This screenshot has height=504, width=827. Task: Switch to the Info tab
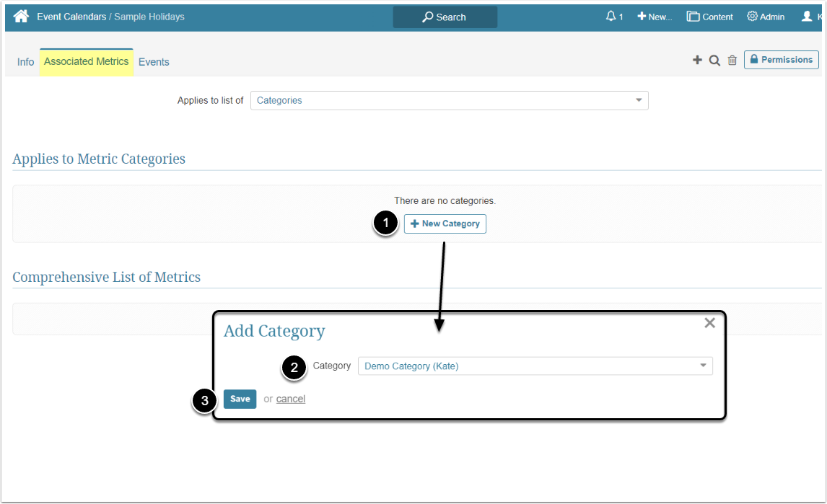coord(25,62)
